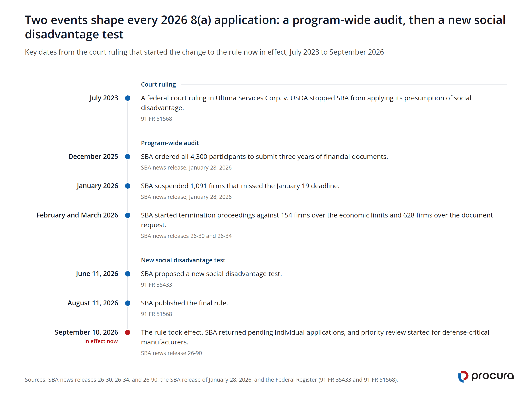The height and width of the screenshot is (395, 532).
Task: Click the 'February and March 2026' label
Action: [77, 215]
